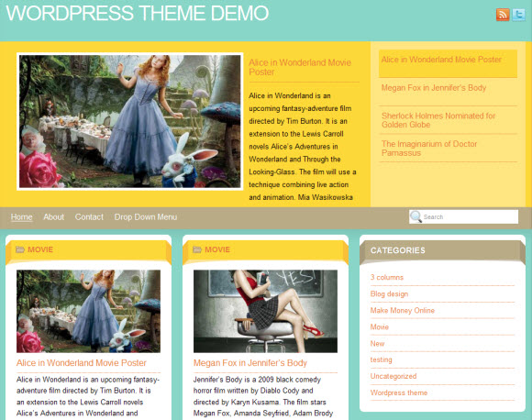Open the Blog design category

pyautogui.click(x=389, y=293)
